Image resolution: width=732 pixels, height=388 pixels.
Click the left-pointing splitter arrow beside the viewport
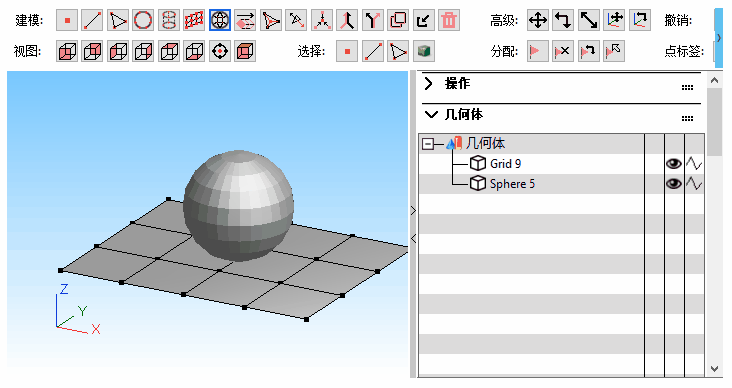[x=413, y=239]
